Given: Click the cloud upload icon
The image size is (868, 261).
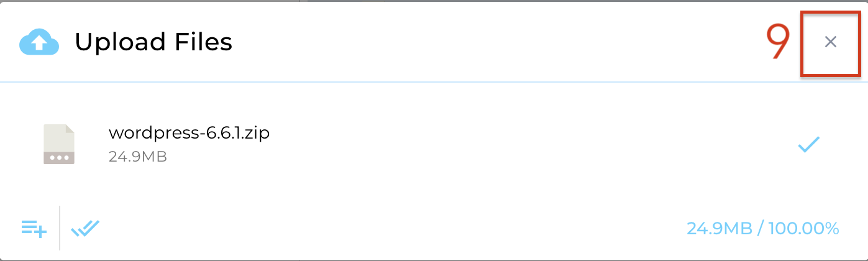Looking at the screenshot, I should 39,42.
